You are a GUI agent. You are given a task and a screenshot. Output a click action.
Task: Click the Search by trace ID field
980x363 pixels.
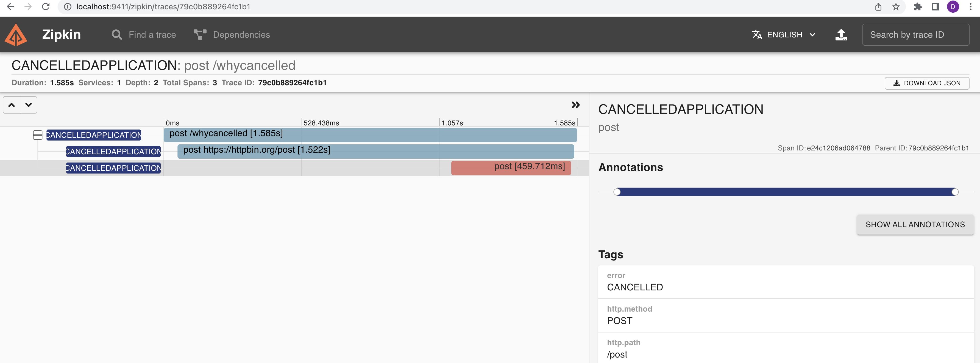[916, 34]
